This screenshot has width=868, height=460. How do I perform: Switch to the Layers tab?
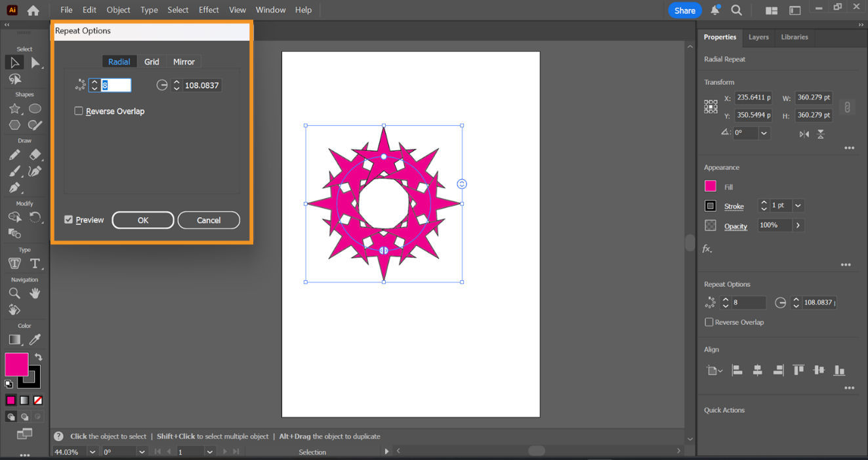pyautogui.click(x=758, y=37)
